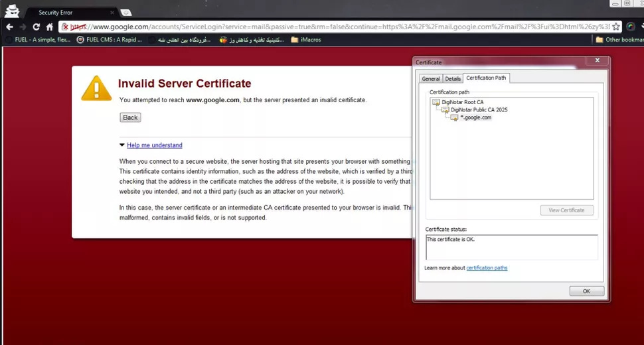This screenshot has width=644, height=345.
Task: Click the extension icon right of the star
Action: pos(631,27)
